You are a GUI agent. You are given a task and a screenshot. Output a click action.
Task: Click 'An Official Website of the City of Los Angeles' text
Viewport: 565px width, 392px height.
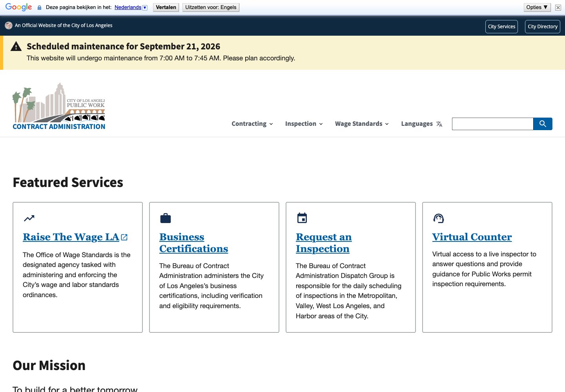point(64,25)
